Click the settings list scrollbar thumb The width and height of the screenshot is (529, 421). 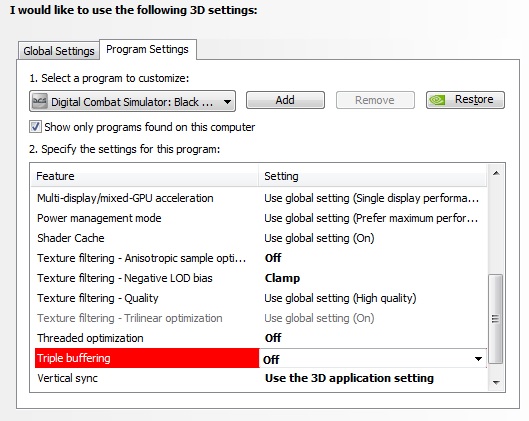click(x=495, y=319)
